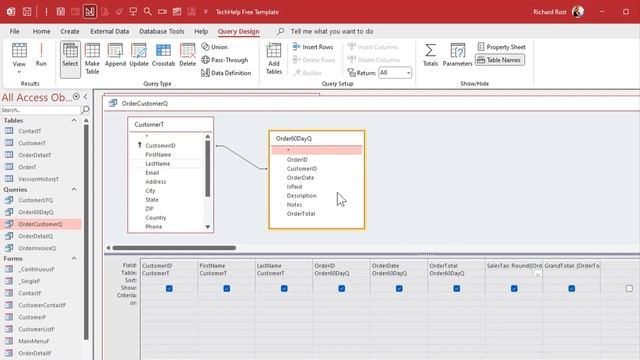The width and height of the screenshot is (640, 360).
Task: Click the Order60DayQ query icon in the navigation pane
Action: [x=9, y=212]
